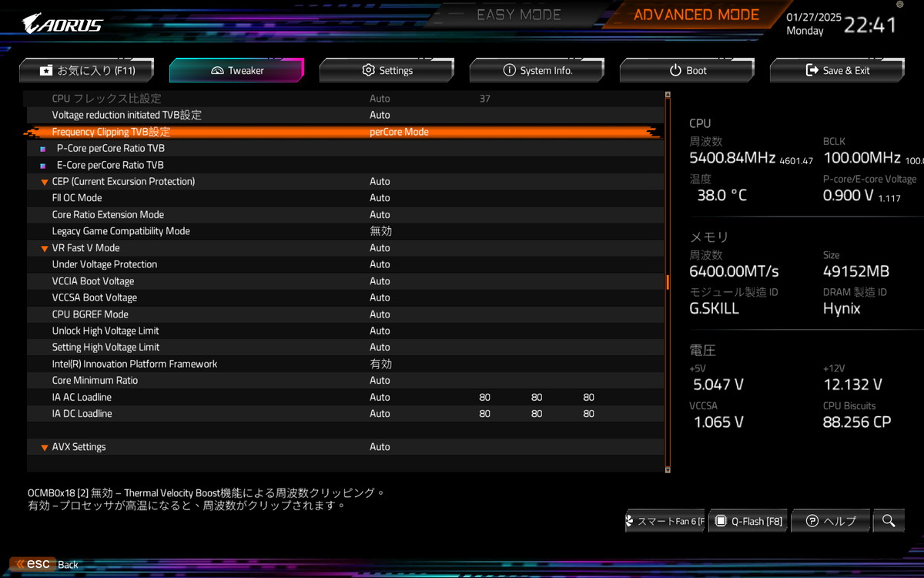The width and height of the screenshot is (924, 578).
Task: Change Voltage reduction initiated TVB Auto value
Action: (x=380, y=115)
